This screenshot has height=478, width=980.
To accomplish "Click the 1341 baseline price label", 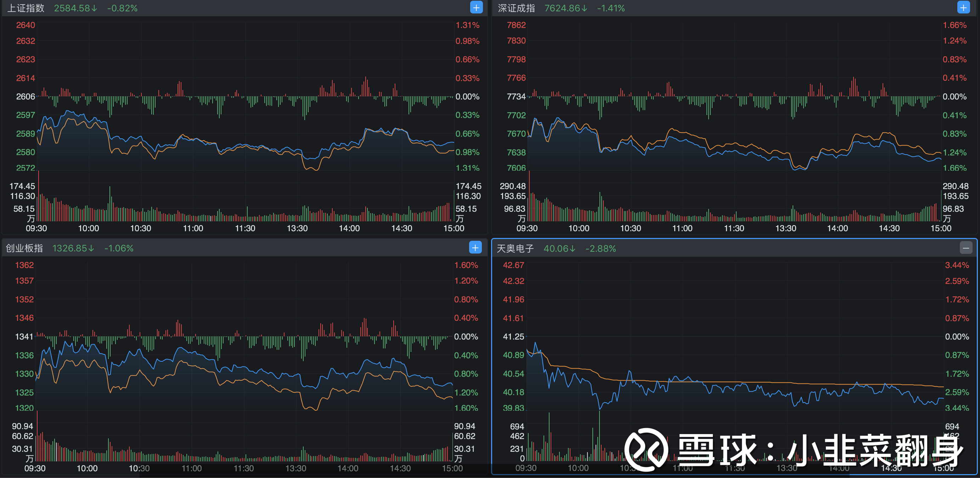I will pyautogui.click(x=24, y=336).
